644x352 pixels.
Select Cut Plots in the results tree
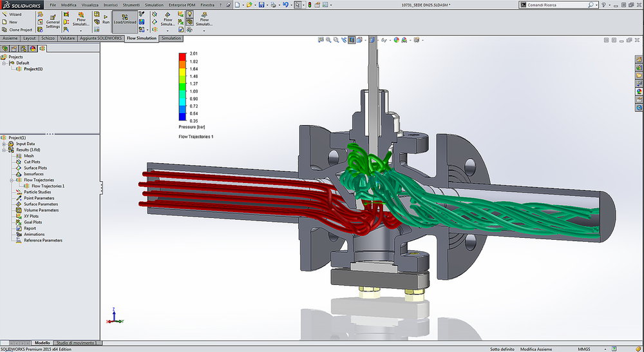[32, 162]
